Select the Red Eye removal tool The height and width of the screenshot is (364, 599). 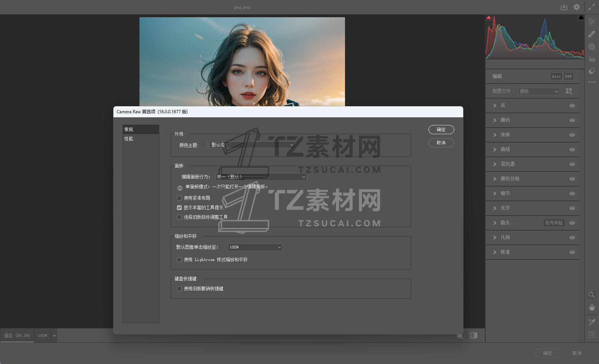(592, 59)
